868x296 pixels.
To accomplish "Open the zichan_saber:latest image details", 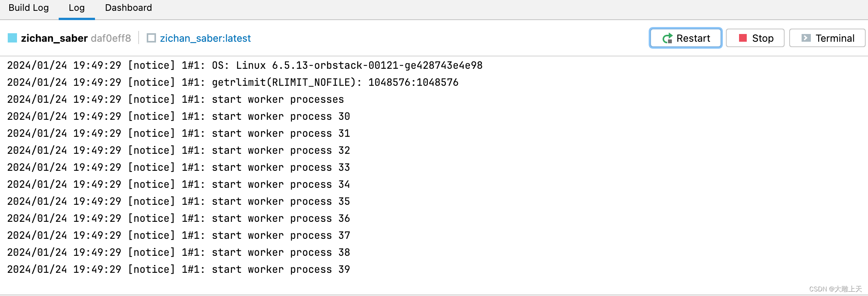I will (205, 38).
